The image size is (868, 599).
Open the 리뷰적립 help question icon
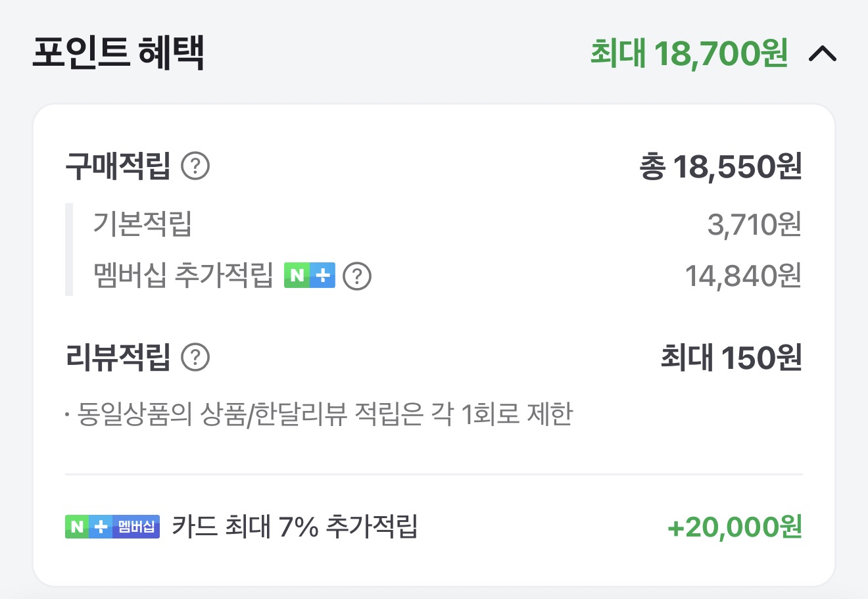pos(195,358)
